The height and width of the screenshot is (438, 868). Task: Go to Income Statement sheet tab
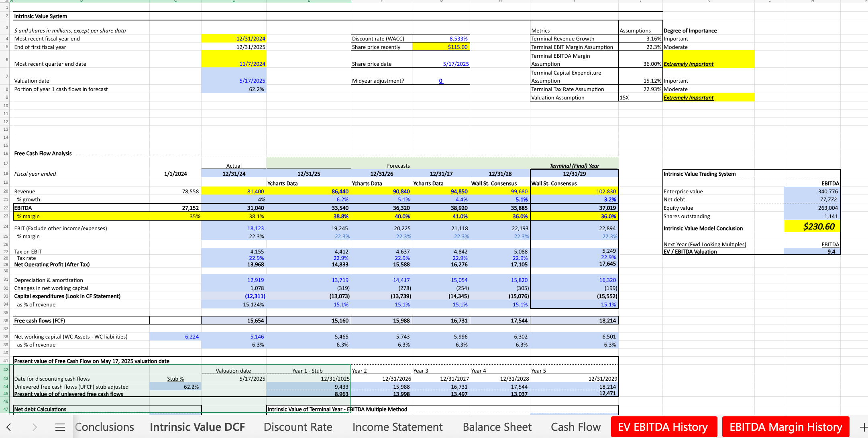[x=397, y=427]
